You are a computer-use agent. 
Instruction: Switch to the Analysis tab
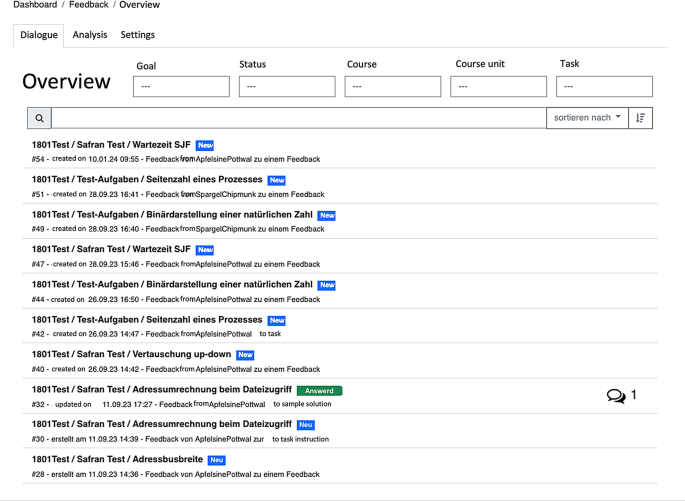pyautogui.click(x=90, y=35)
